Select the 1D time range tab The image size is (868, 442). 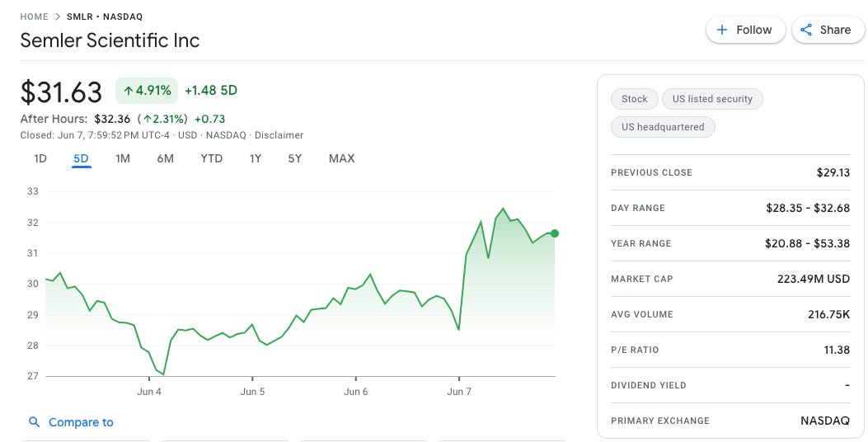[x=40, y=158]
